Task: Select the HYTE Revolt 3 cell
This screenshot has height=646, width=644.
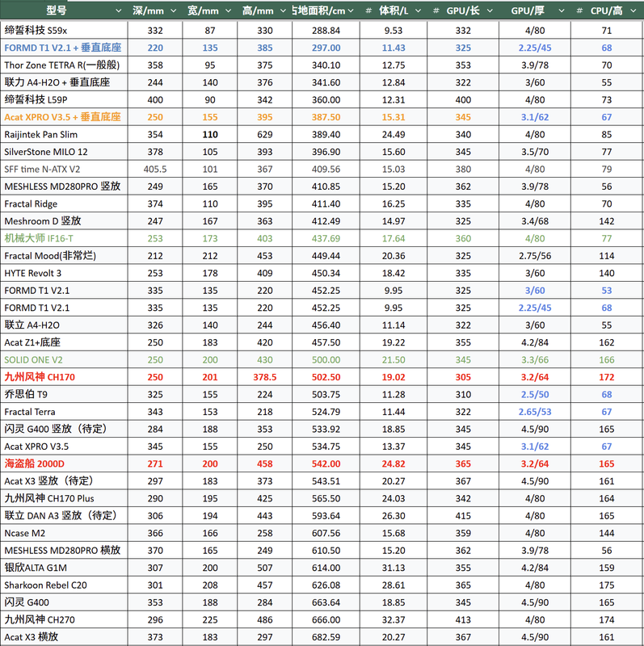Action: 64,273
